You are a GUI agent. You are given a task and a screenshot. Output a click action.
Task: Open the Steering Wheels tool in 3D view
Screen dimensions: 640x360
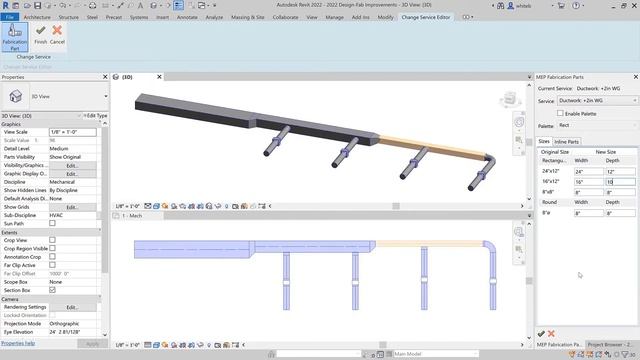[519, 122]
